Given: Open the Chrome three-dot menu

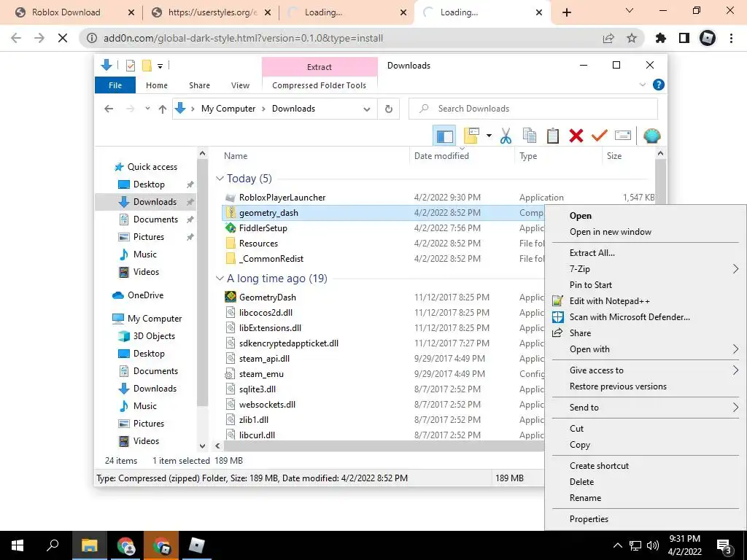Looking at the screenshot, I should tap(731, 38).
